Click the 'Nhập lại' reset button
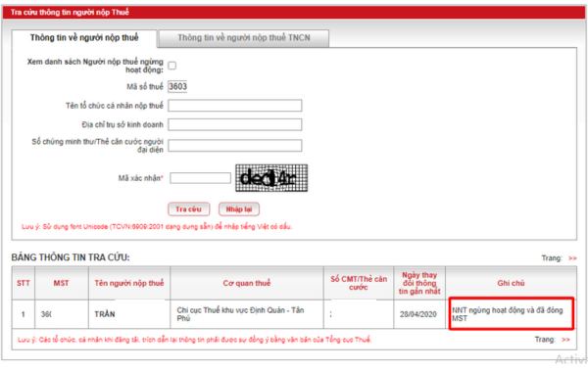588x370 pixels. click(x=239, y=209)
